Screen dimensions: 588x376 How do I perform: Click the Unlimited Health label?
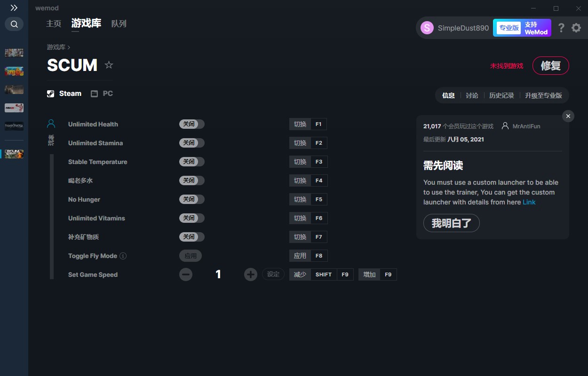pos(93,124)
